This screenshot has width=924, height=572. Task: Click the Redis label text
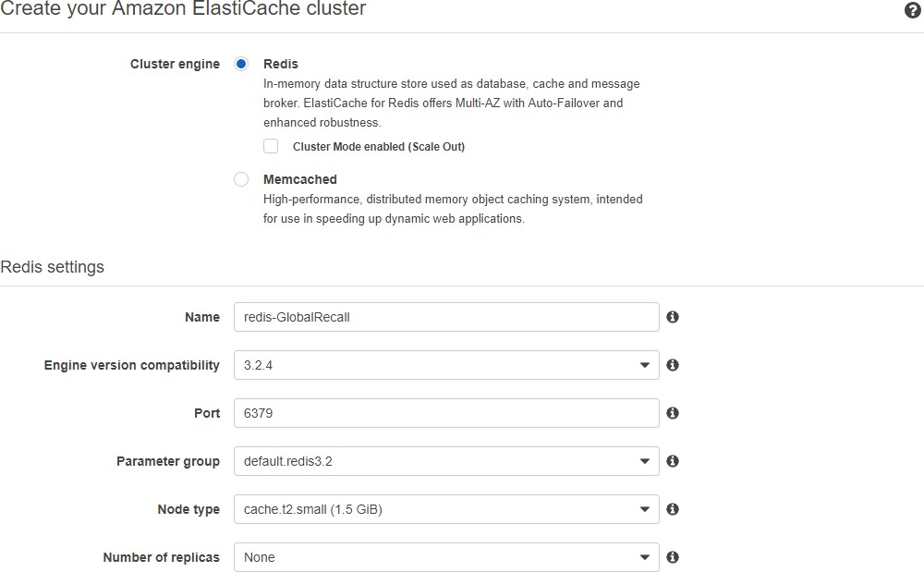click(281, 64)
